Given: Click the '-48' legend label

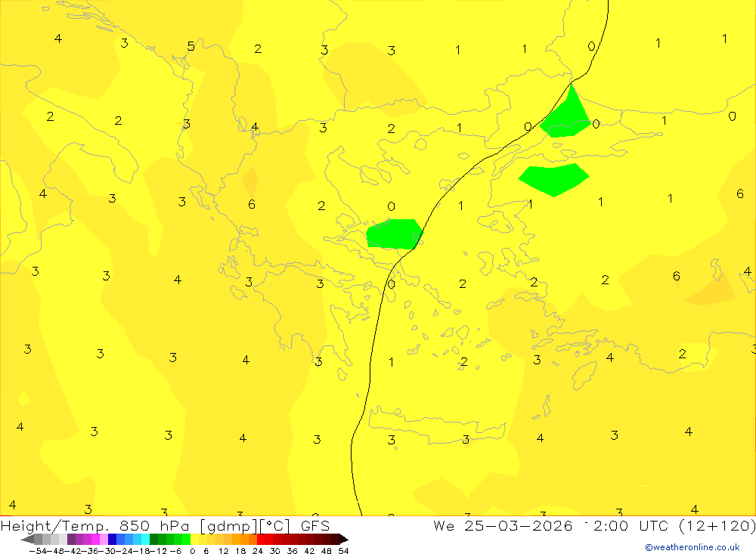Looking at the screenshot, I should click(x=55, y=551).
